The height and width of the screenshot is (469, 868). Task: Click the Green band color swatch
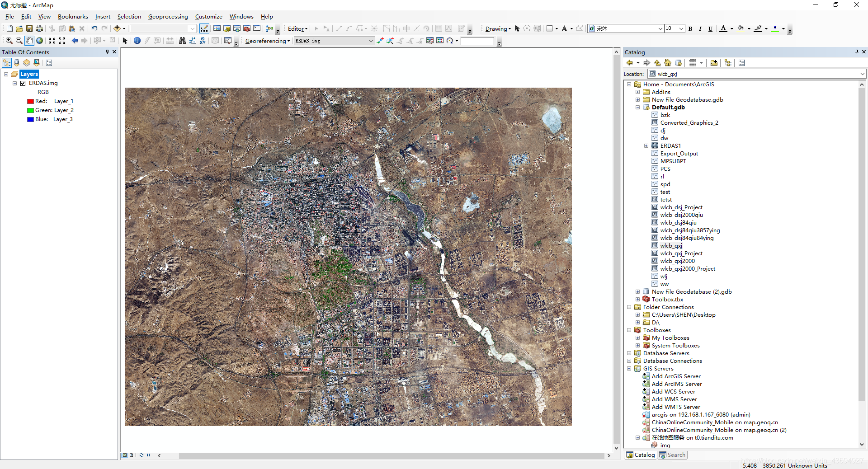30,110
